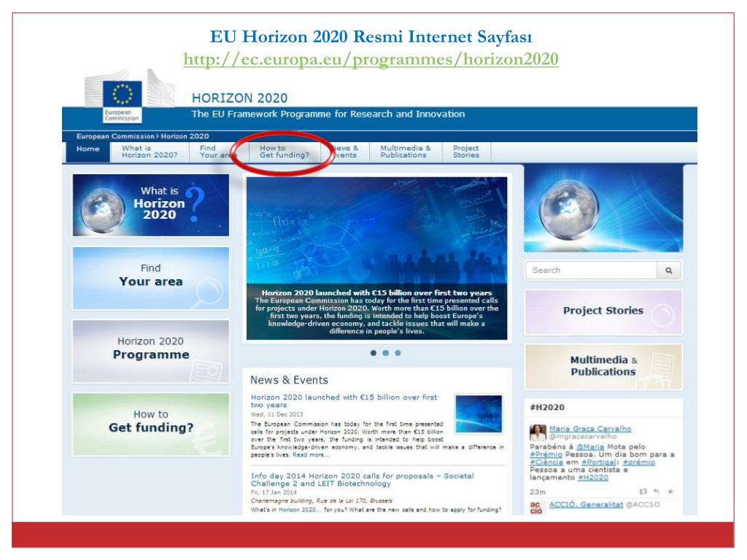Viewport: 747px width, 560px height.
Task: Click the European Commission breadcrumb link
Action: click(115, 136)
